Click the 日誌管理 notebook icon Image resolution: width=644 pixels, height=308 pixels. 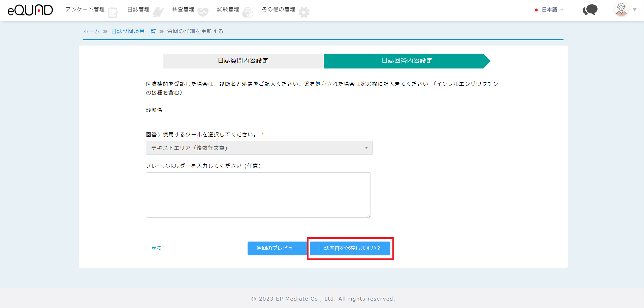pyautogui.click(x=158, y=12)
